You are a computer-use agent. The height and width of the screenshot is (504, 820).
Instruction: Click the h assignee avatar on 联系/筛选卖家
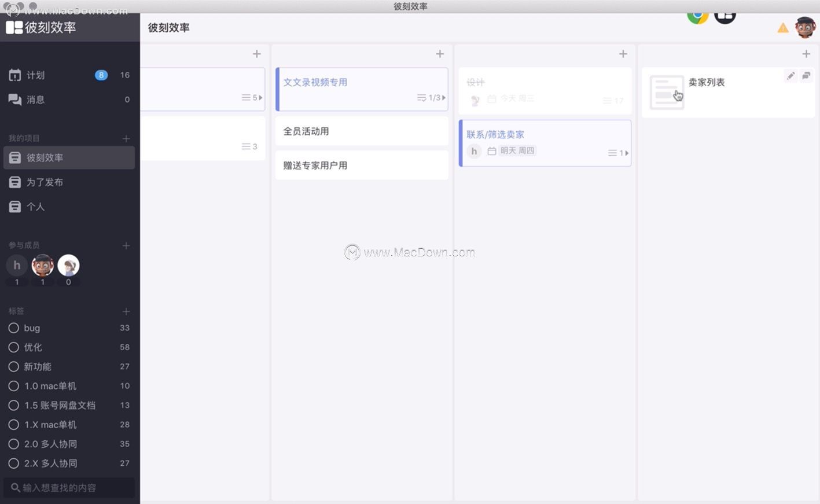pyautogui.click(x=474, y=151)
